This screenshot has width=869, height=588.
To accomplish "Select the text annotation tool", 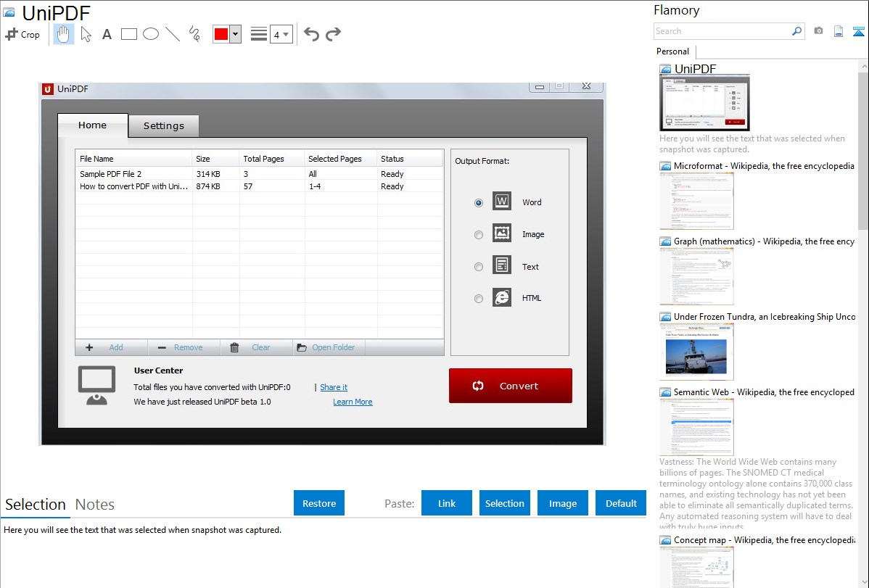I will coord(107,34).
